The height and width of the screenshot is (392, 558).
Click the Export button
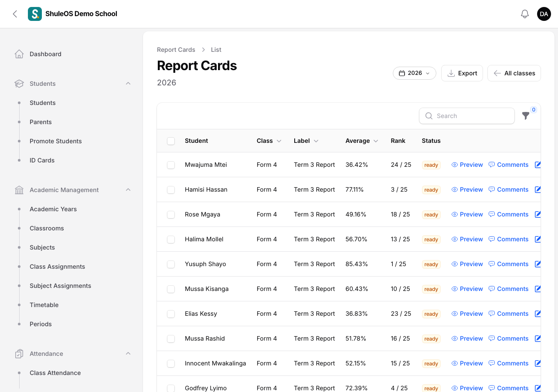click(462, 73)
